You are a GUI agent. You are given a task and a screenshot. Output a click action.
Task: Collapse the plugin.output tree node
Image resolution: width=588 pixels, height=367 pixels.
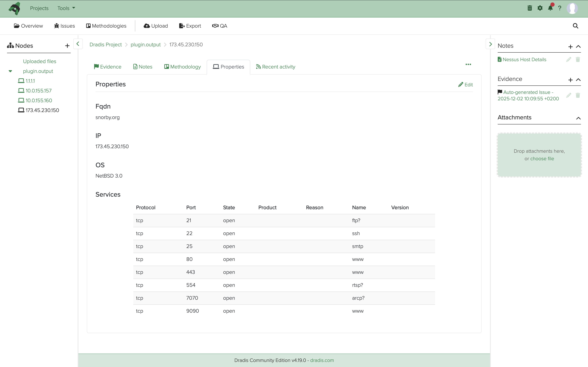pyautogui.click(x=10, y=71)
